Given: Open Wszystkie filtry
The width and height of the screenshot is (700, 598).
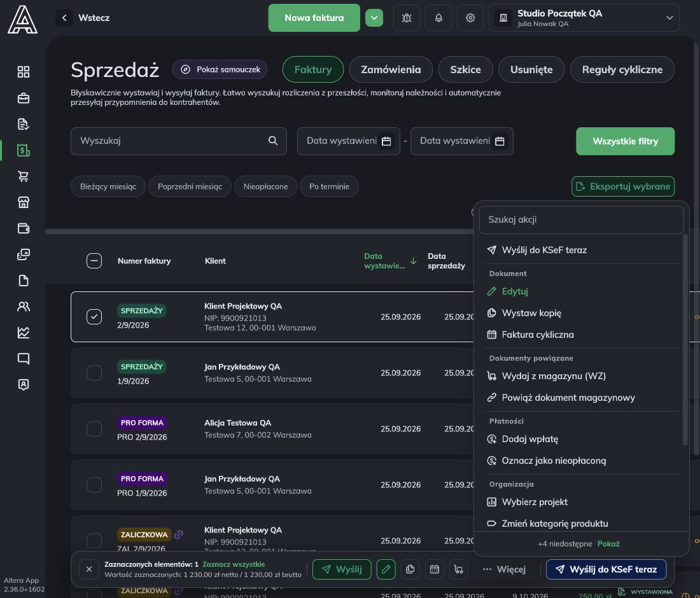Looking at the screenshot, I should click(625, 141).
